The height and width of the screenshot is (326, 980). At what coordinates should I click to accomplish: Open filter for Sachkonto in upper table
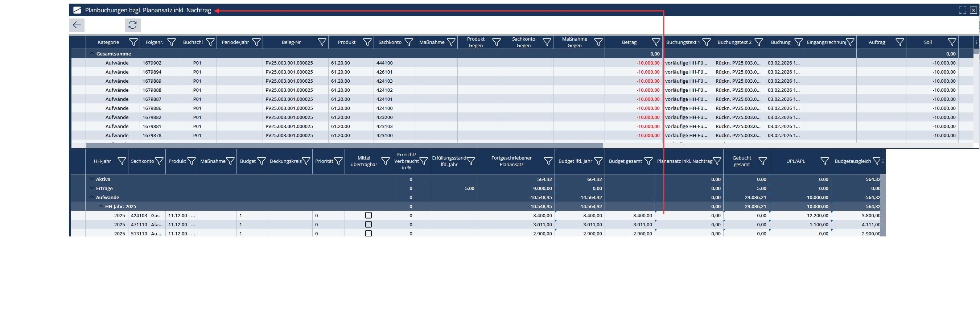click(x=409, y=42)
